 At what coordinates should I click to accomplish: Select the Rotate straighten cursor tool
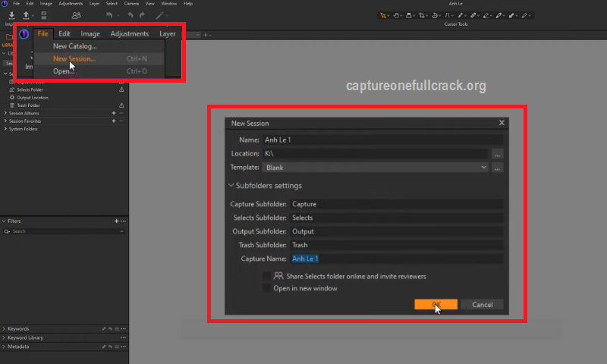point(435,15)
